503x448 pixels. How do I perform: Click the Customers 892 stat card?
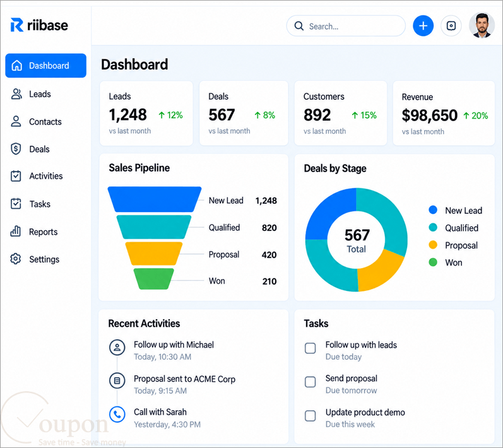pos(341,113)
